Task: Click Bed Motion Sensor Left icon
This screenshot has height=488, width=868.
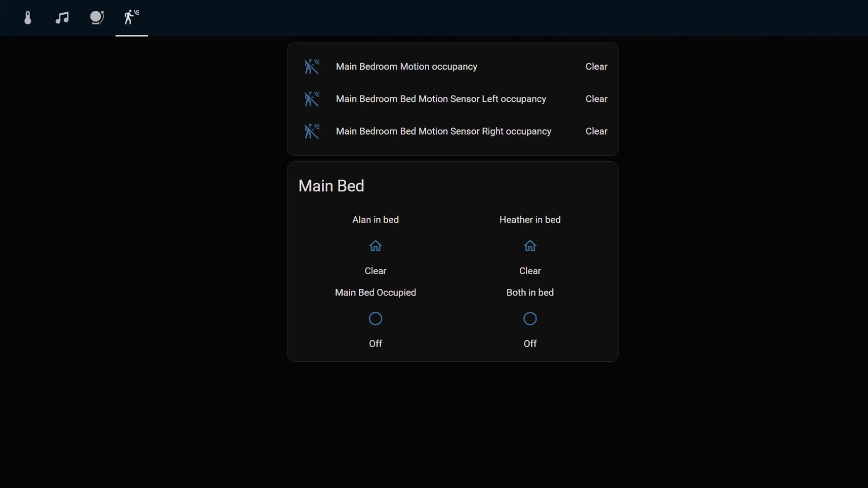Action: (311, 99)
